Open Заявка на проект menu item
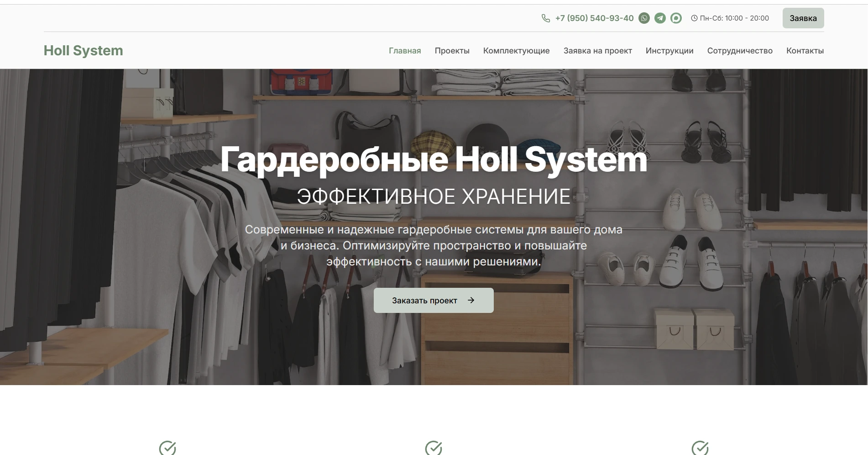Screen dimensions: 868x455 point(597,51)
